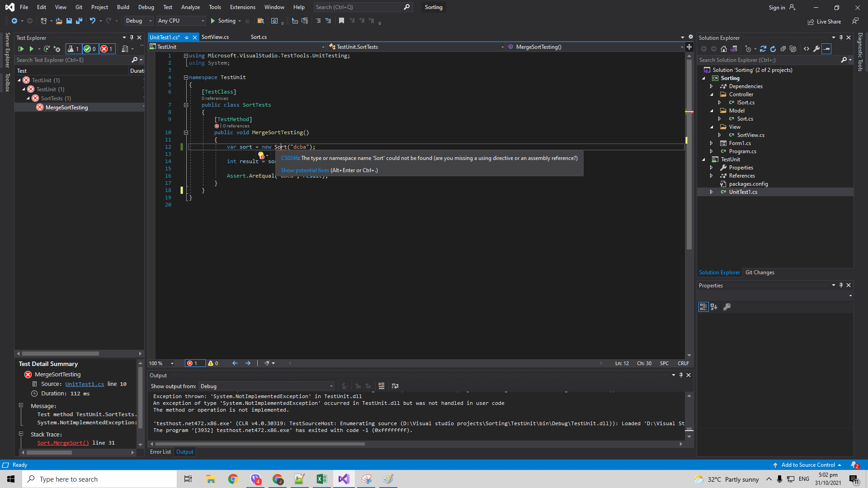Click Cancel test run icon in Test Explorer
Image resolution: width=868 pixels, height=488 pixels.
pos(57,49)
